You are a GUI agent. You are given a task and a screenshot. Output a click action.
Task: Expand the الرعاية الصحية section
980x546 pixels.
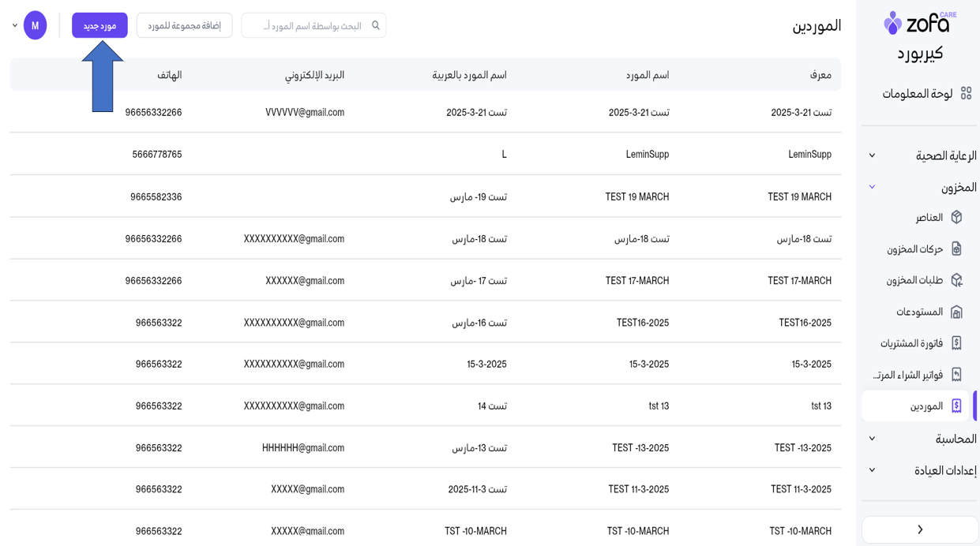(x=872, y=155)
